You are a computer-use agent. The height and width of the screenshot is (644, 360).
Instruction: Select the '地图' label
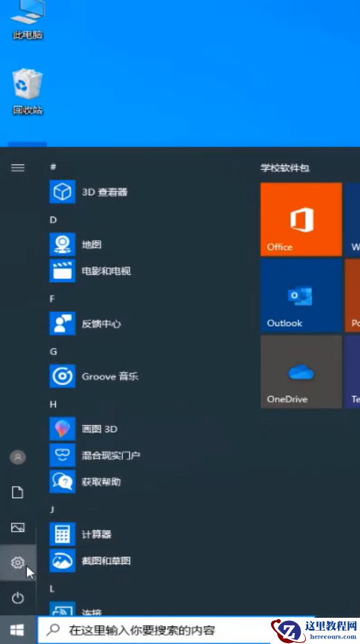pos(91,245)
